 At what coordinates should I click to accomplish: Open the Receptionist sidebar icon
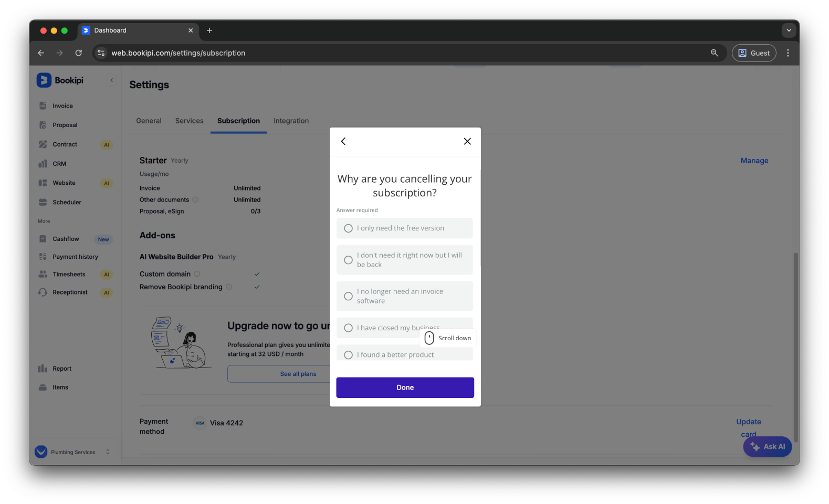coord(43,292)
